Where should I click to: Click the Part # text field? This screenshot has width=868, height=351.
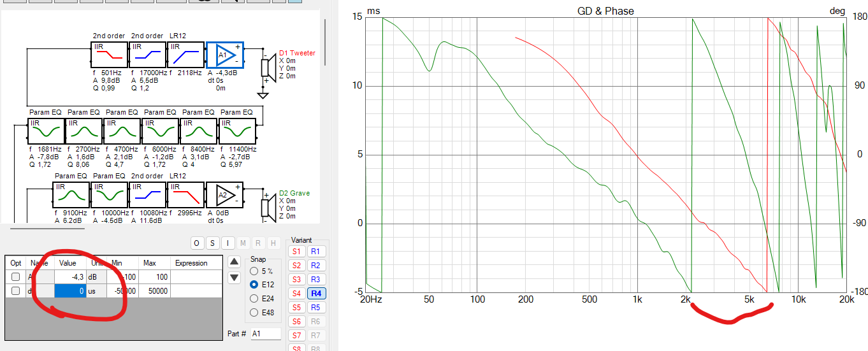265,333
